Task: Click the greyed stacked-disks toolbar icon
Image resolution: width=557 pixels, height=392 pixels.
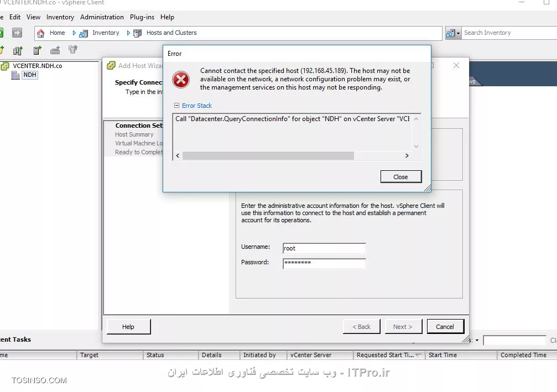Action: (x=73, y=49)
